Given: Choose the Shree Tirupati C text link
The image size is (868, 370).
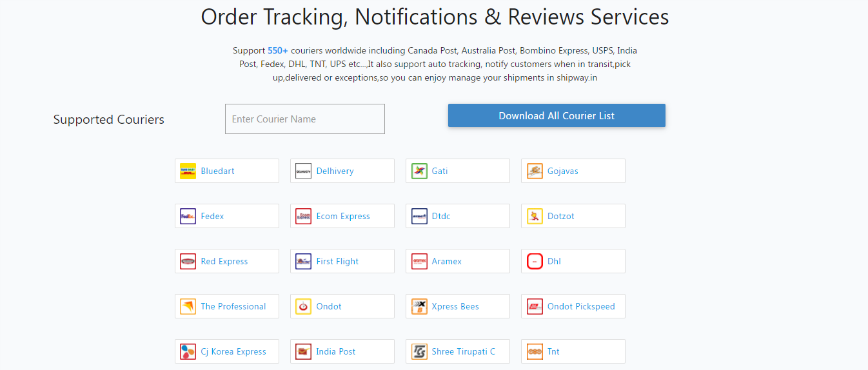Looking at the screenshot, I should [x=464, y=351].
